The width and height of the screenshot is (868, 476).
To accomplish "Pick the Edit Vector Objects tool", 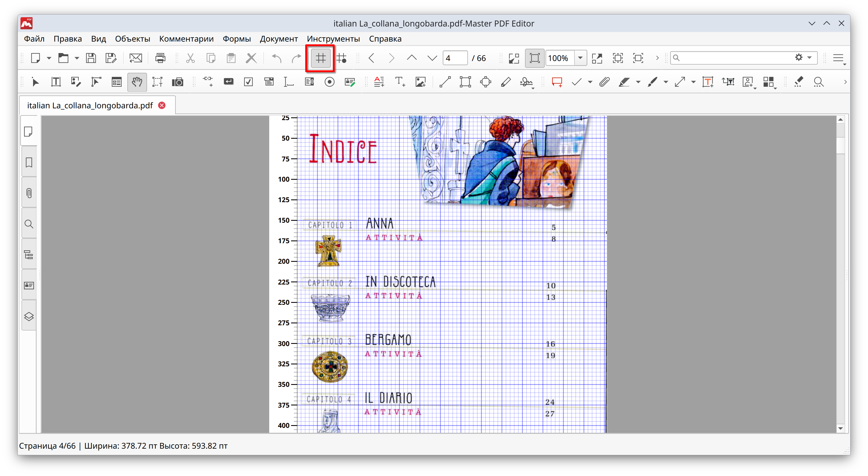I will 96,82.
